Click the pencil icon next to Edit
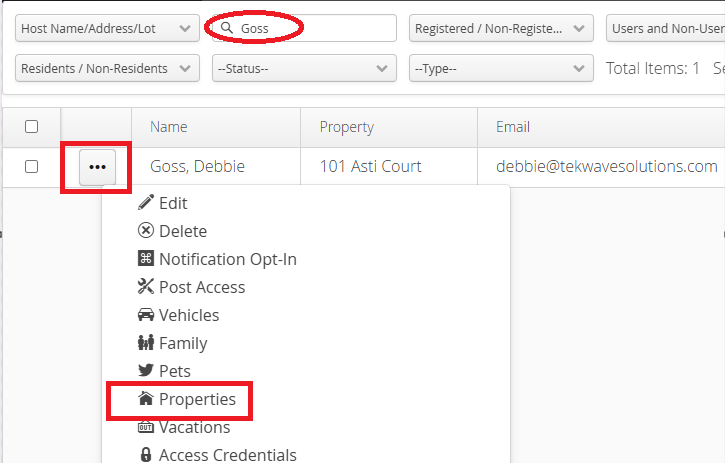The image size is (725, 463). pos(146,202)
